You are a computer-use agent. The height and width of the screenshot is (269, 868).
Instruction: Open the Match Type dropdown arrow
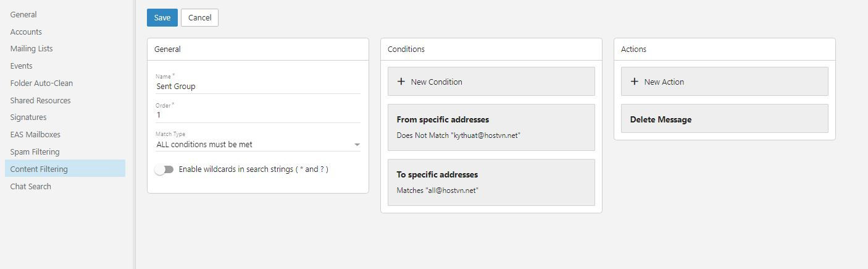(357, 145)
